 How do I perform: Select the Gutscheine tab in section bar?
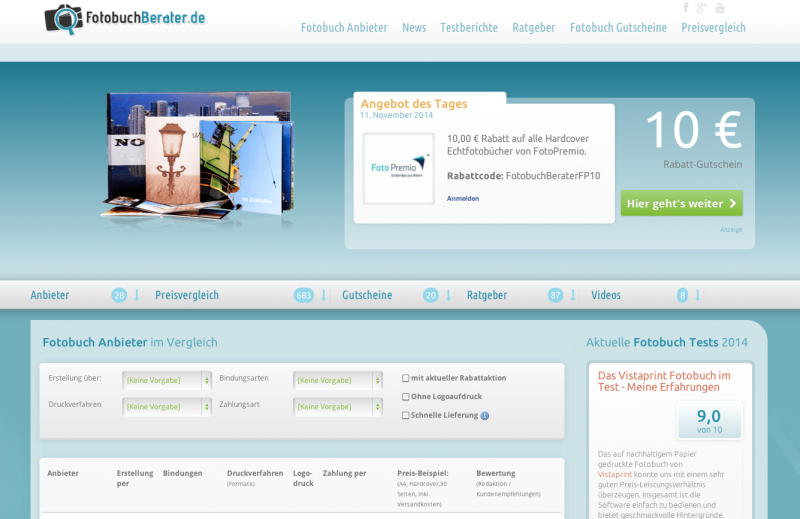[367, 295]
